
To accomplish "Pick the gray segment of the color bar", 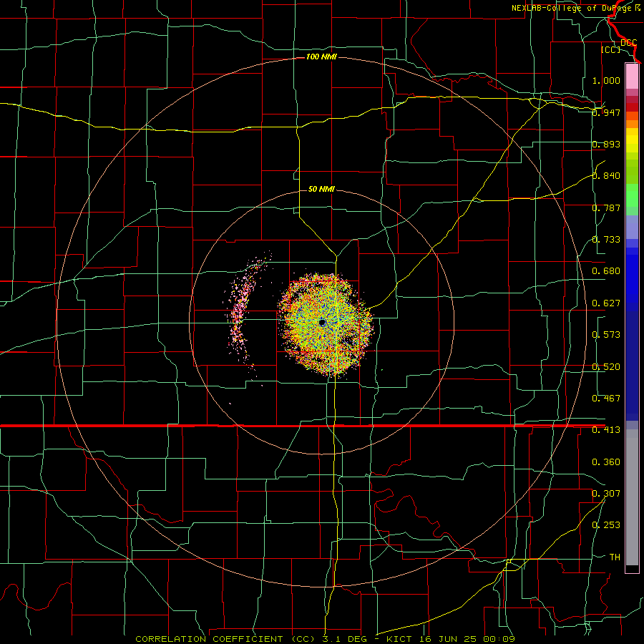I will (x=632, y=497).
